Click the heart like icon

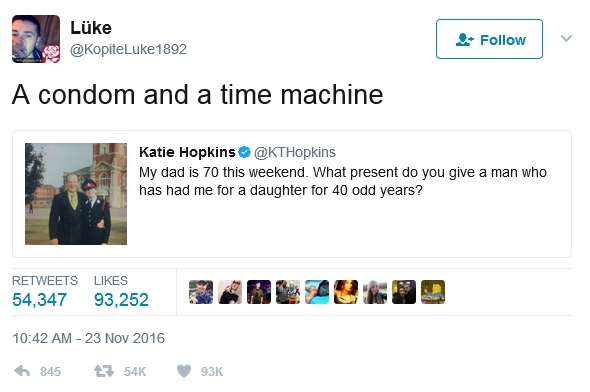184,371
